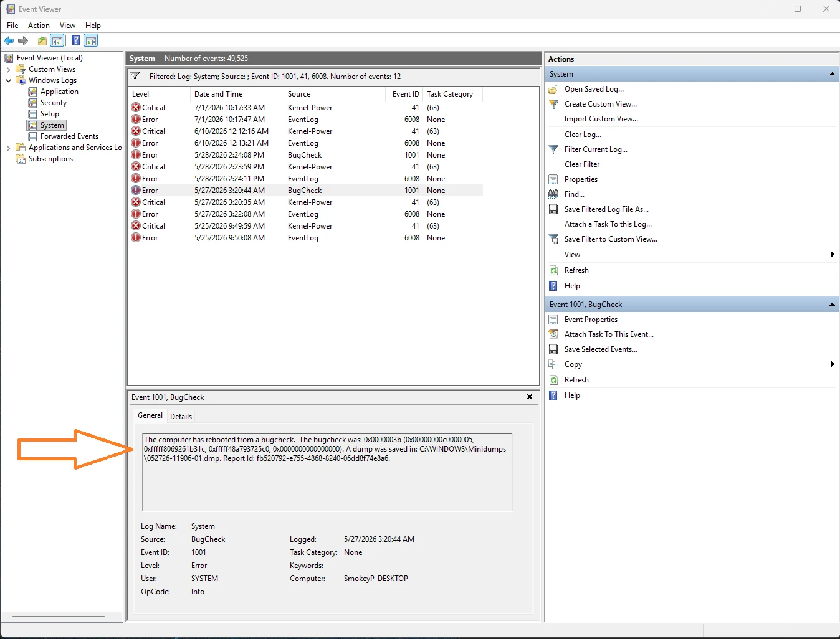Viewport: 840px width, 639px height.
Task: Click Clear Filter action
Action: pos(582,164)
